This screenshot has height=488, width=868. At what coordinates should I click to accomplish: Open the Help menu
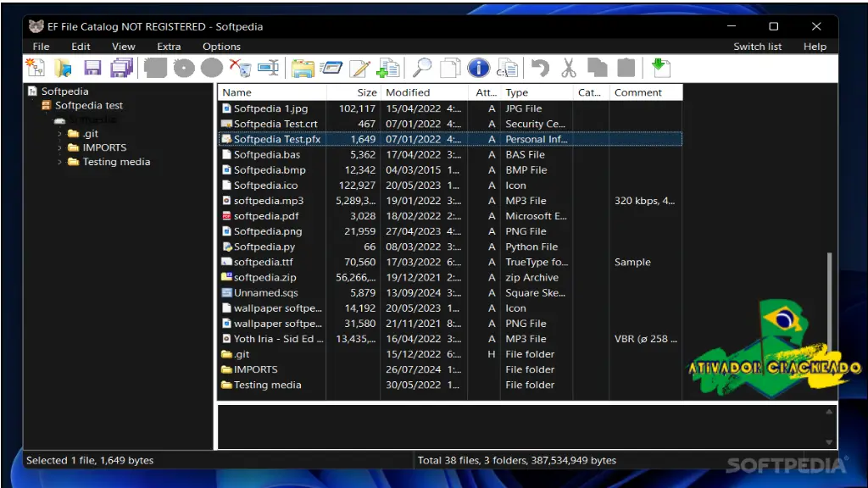point(815,47)
